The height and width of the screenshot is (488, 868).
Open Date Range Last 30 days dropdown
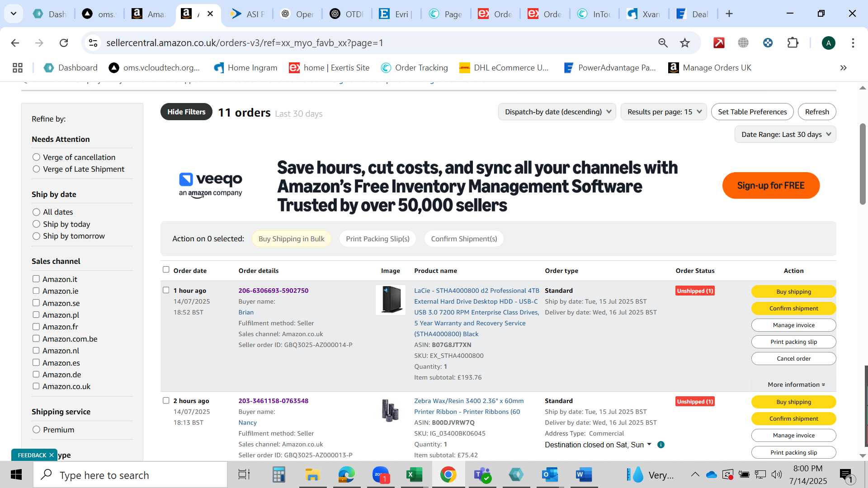(785, 134)
